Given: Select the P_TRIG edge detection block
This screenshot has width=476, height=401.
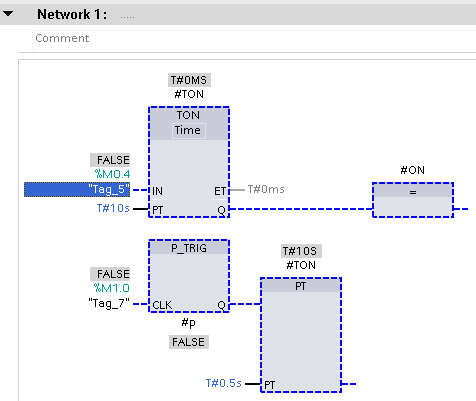Looking at the screenshot, I should 189,276.
